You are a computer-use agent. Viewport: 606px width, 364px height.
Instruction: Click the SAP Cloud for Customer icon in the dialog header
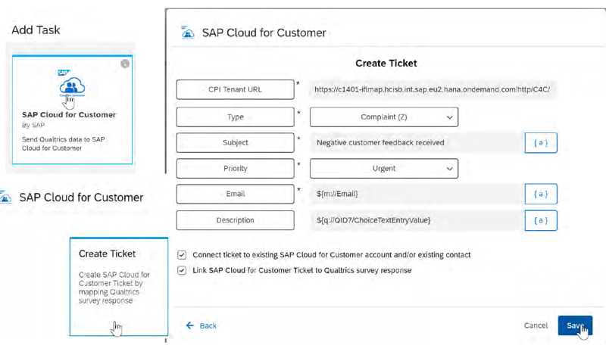[x=188, y=33]
